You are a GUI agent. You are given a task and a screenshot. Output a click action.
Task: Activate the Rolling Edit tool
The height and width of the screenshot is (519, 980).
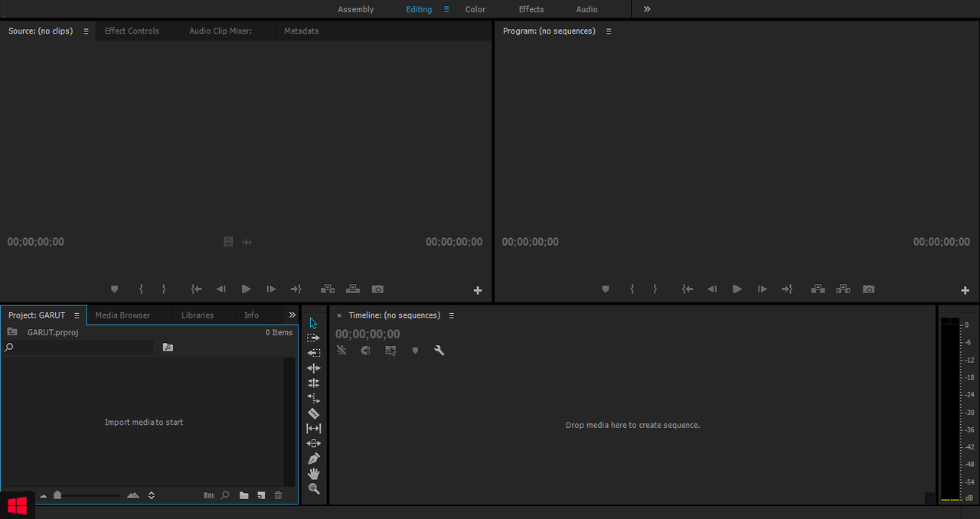[313, 383]
